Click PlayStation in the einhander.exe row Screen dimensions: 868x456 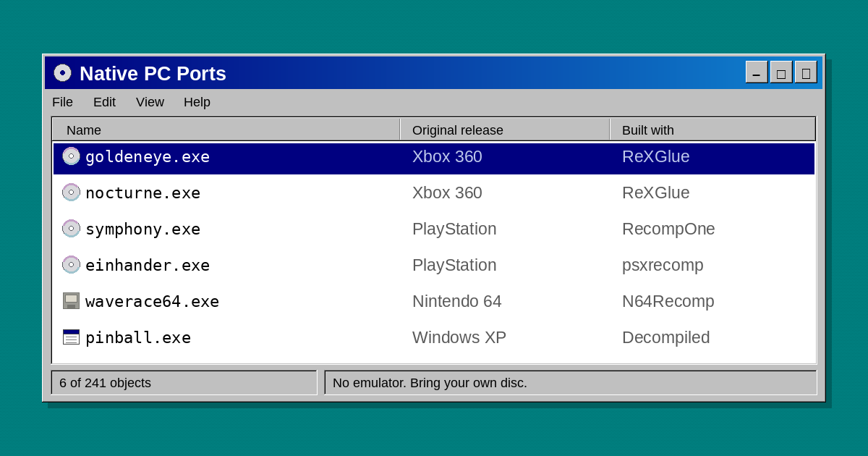click(x=454, y=266)
